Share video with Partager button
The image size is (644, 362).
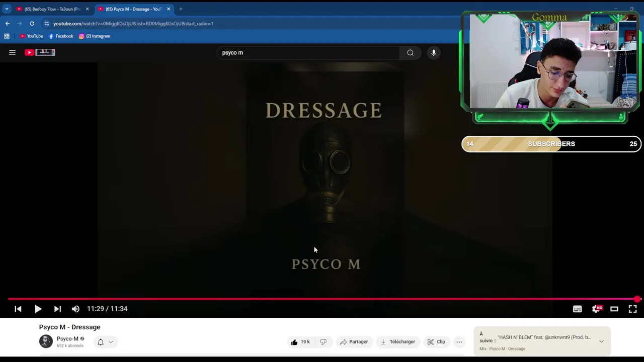pyautogui.click(x=354, y=342)
